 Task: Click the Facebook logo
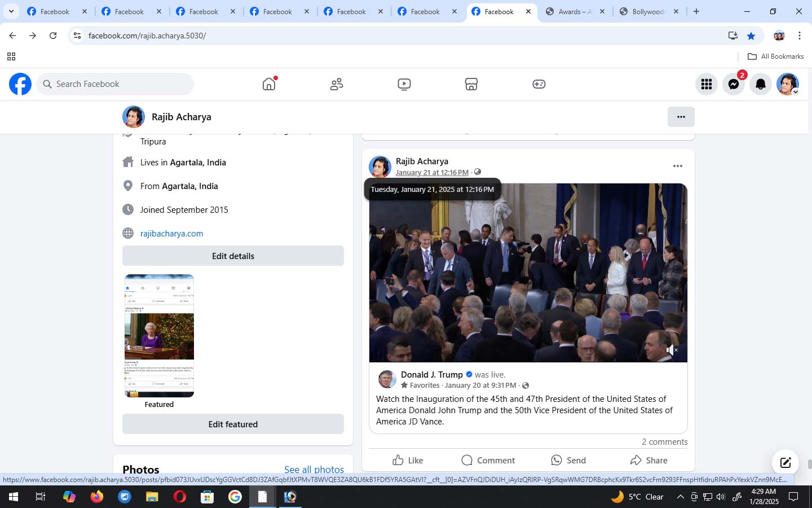tap(20, 84)
